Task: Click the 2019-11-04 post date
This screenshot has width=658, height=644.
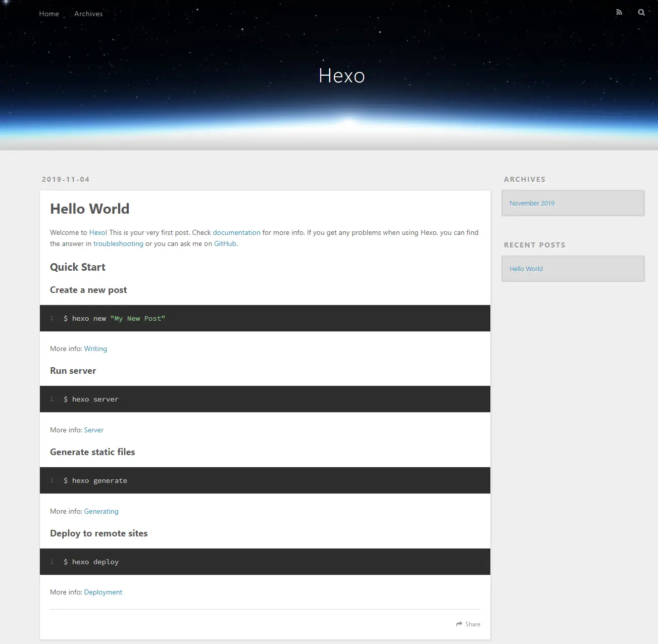Action: (66, 179)
